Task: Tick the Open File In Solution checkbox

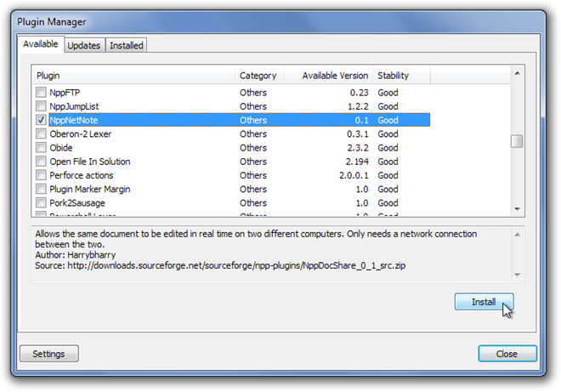Action: click(41, 161)
